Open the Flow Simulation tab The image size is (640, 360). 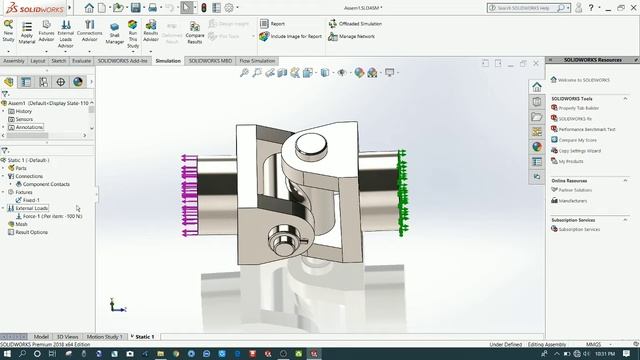point(257,61)
